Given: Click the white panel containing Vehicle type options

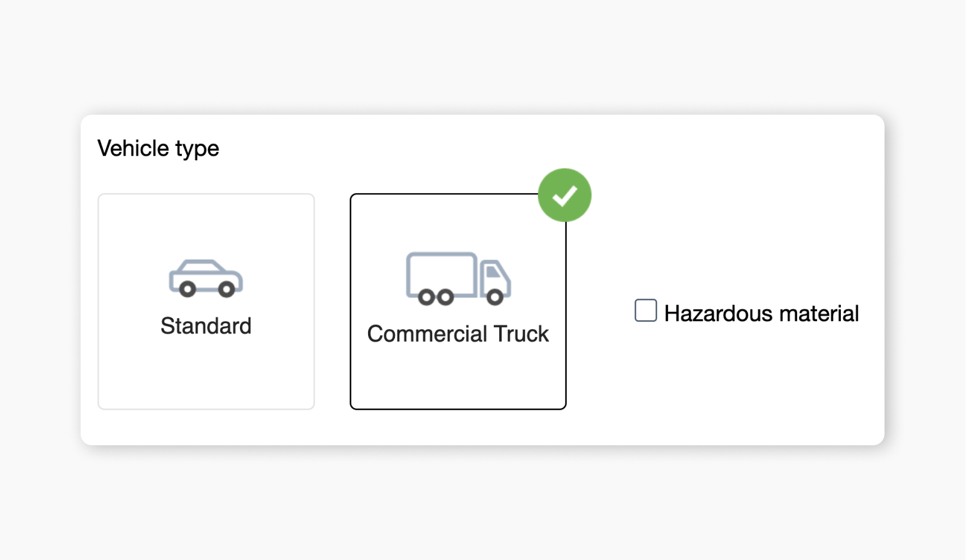Looking at the screenshot, I should tap(748, 407).
